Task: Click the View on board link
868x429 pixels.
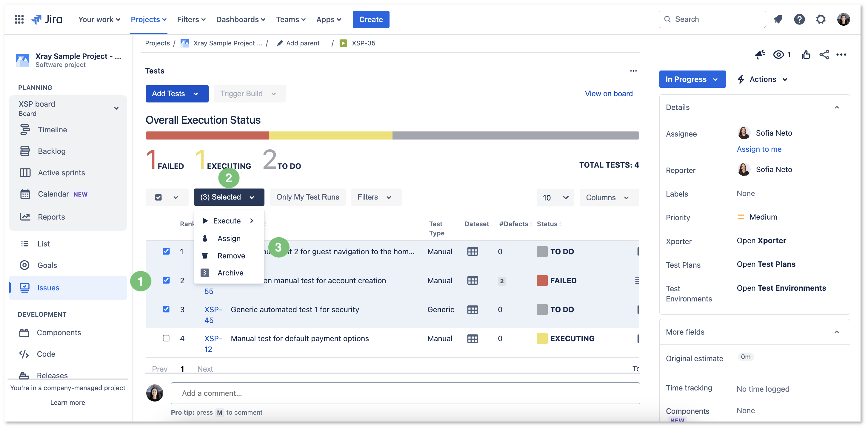Action: [609, 94]
